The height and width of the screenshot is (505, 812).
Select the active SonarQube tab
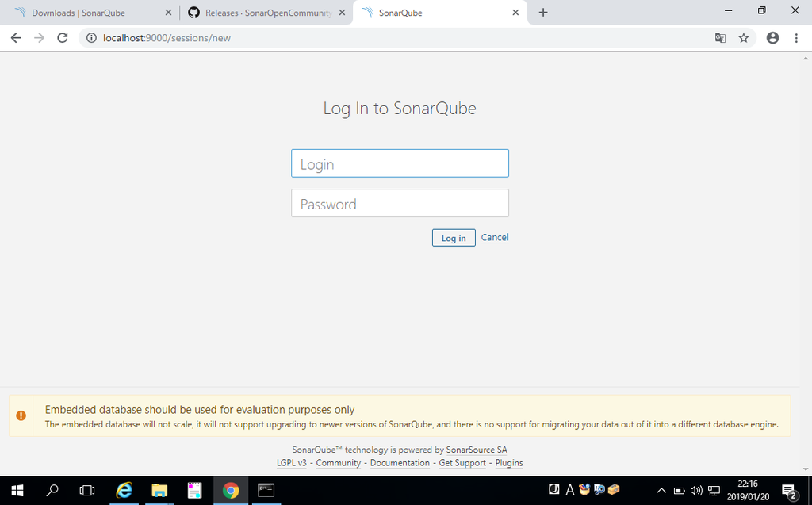[440, 13]
